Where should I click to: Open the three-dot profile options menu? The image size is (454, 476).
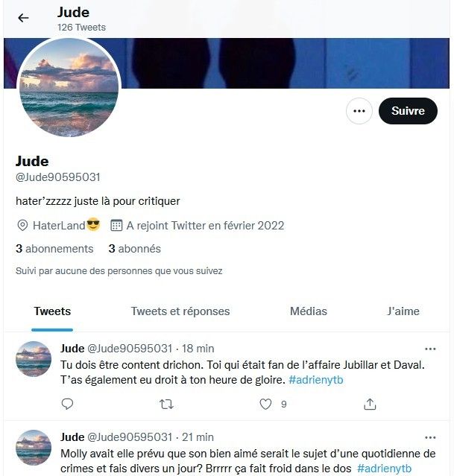tap(359, 111)
